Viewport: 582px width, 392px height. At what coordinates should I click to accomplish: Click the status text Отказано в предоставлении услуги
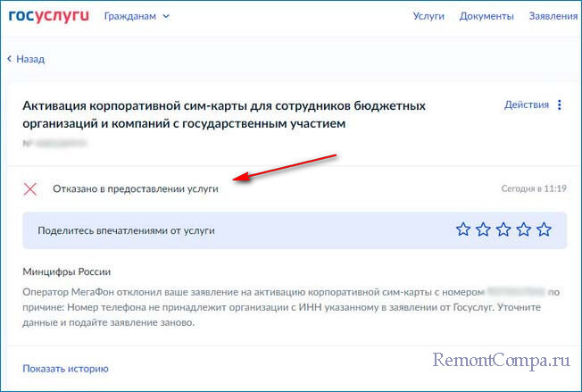tap(136, 188)
